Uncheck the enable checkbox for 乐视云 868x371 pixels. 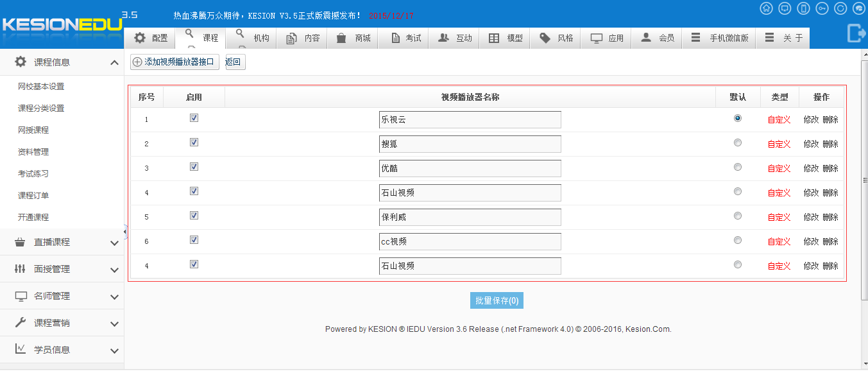(194, 118)
